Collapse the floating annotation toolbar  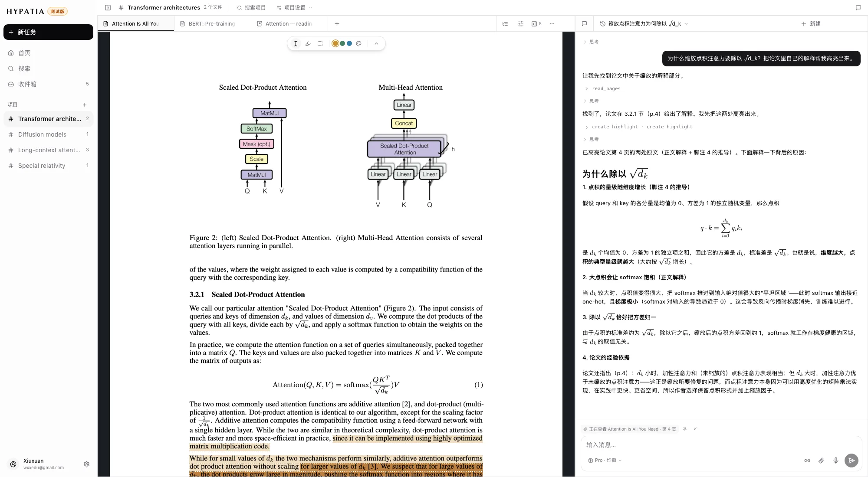[x=376, y=43]
